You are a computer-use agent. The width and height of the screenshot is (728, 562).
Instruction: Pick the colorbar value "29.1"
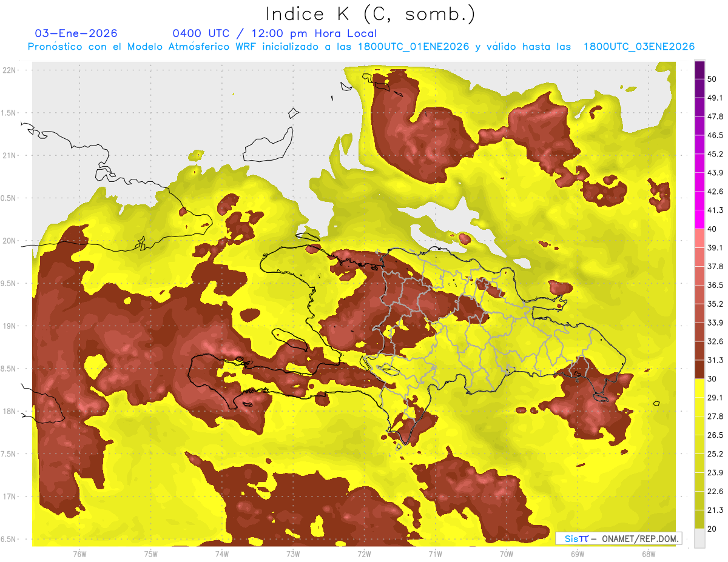(x=715, y=397)
